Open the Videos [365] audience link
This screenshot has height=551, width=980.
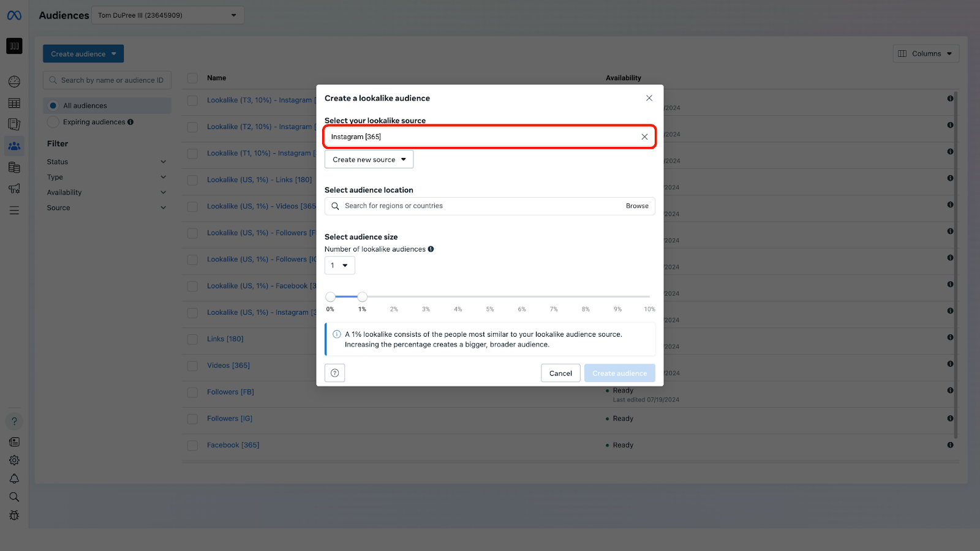pyautogui.click(x=228, y=365)
